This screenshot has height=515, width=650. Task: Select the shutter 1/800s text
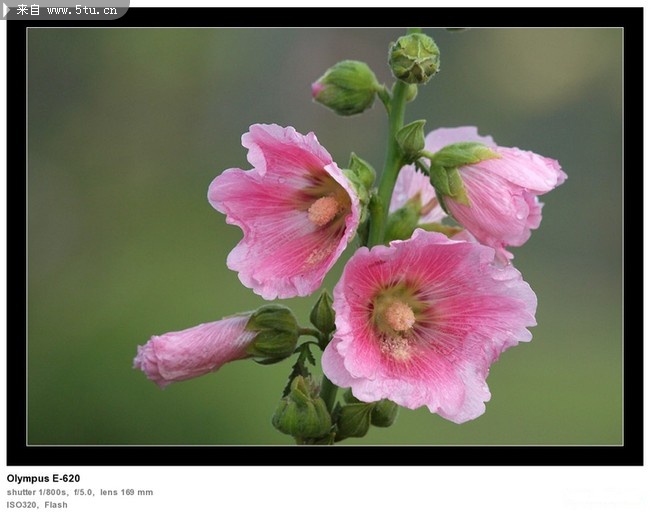pyautogui.click(x=37, y=492)
